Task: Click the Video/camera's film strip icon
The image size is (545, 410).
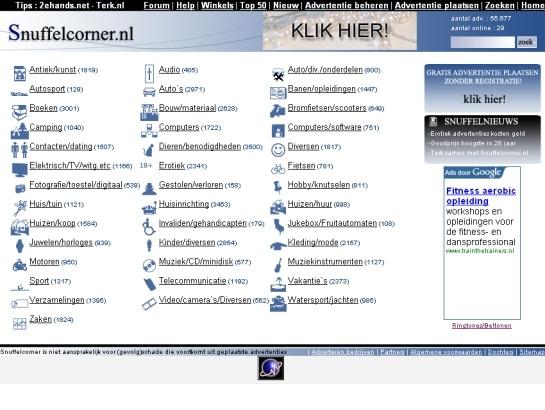Action: pos(149,304)
